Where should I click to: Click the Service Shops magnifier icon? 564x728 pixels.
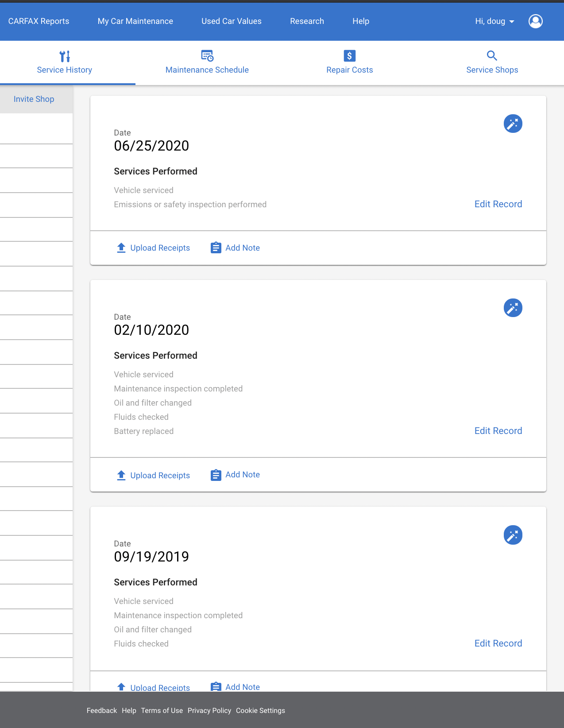(492, 56)
